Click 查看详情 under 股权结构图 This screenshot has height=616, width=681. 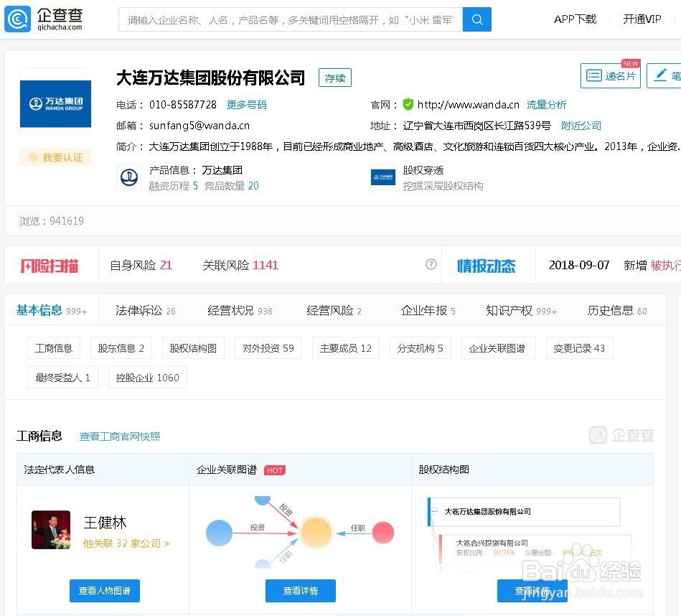tap(532, 591)
